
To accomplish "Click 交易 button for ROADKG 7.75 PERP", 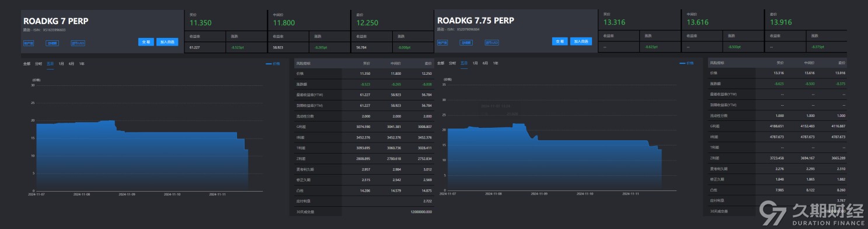I will 560,41.
